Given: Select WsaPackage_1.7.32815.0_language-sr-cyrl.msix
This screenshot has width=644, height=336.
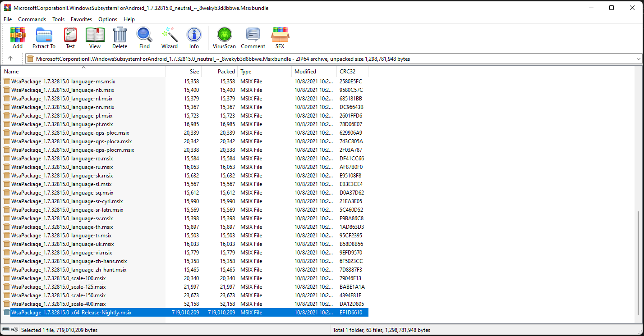Looking at the screenshot, I should pyautogui.click(x=67, y=201).
